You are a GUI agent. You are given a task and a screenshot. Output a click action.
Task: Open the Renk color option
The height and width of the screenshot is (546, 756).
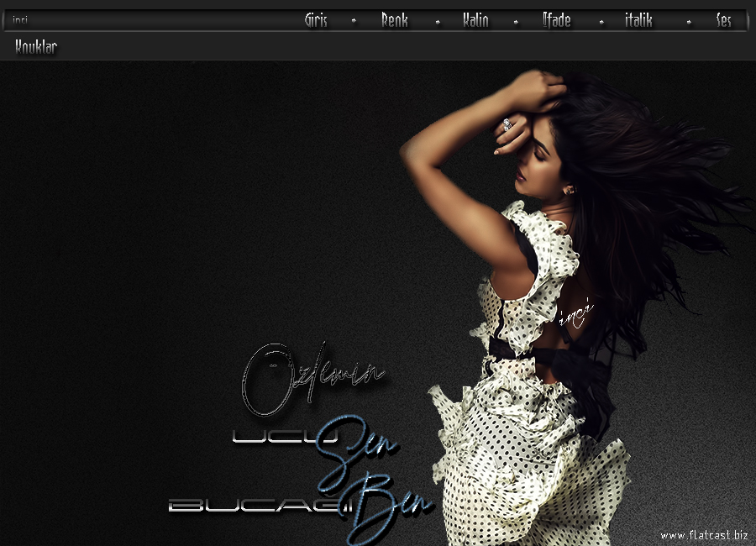point(394,21)
